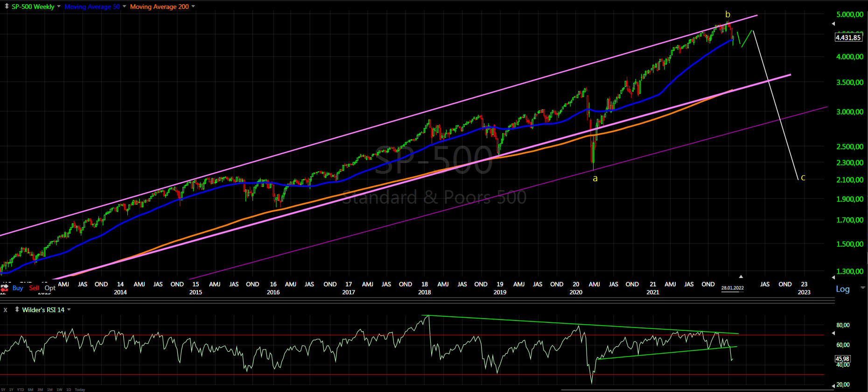The width and height of the screenshot is (868, 392).
Task: Click the swap arrows trade icon
Action: click(5, 288)
